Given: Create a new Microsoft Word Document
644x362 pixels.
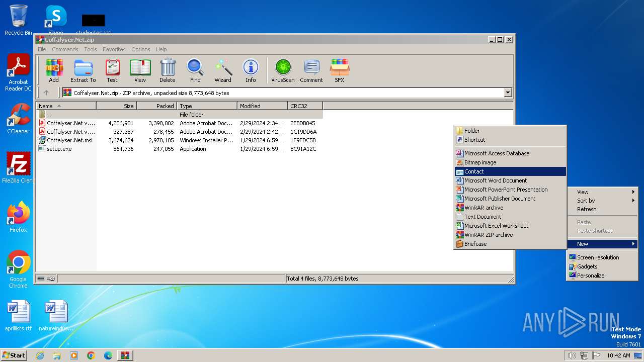Looking at the screenshot, I should (510, 180).
